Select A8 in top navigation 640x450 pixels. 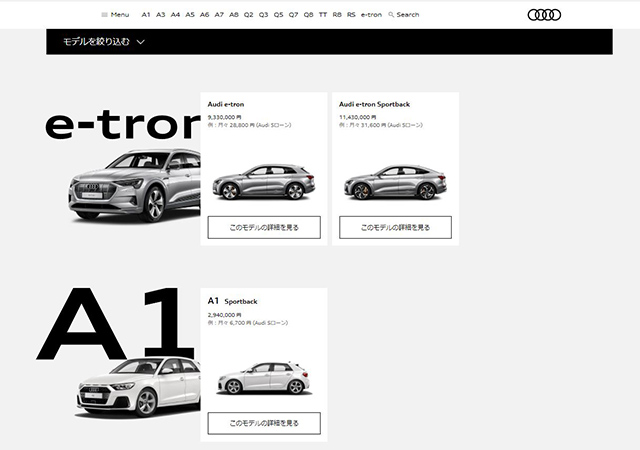pos(234,15)
